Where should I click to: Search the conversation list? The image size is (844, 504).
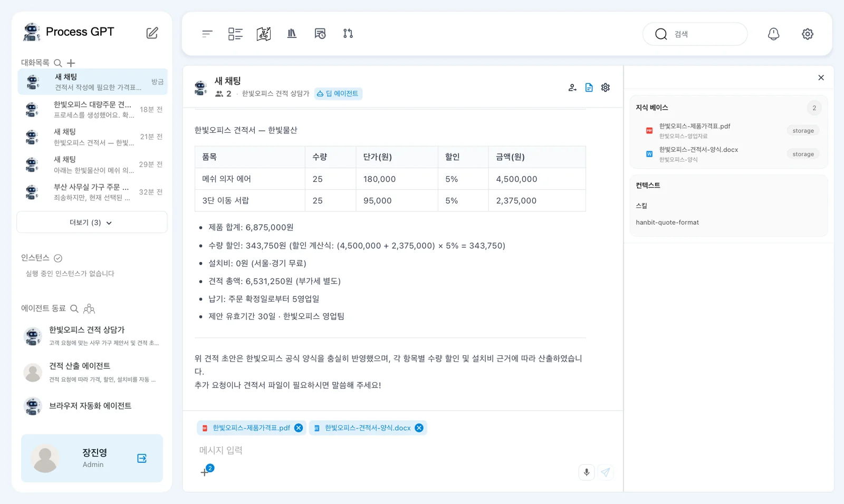click(x=58, y=63)
